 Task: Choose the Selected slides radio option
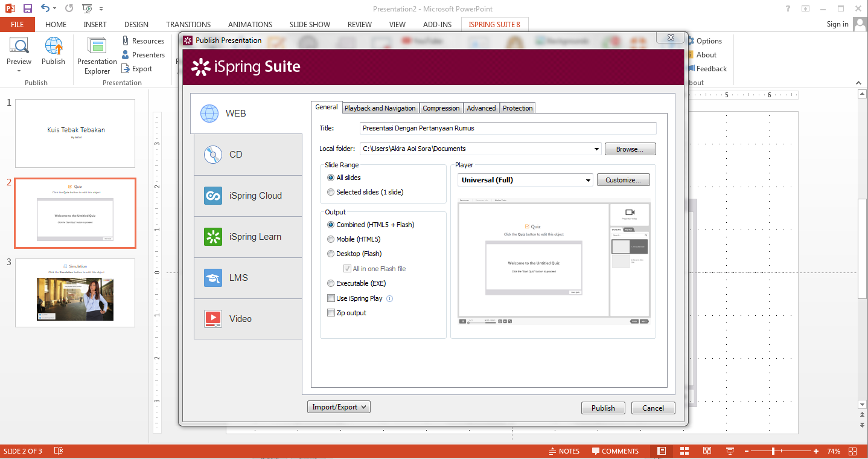[331, 192]
